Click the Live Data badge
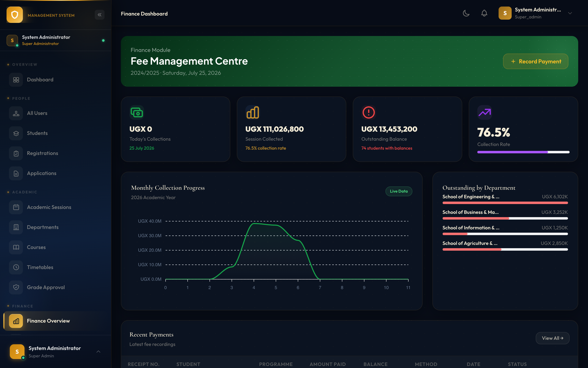Screen dimensions: 588x368 (x=399, y=191)
